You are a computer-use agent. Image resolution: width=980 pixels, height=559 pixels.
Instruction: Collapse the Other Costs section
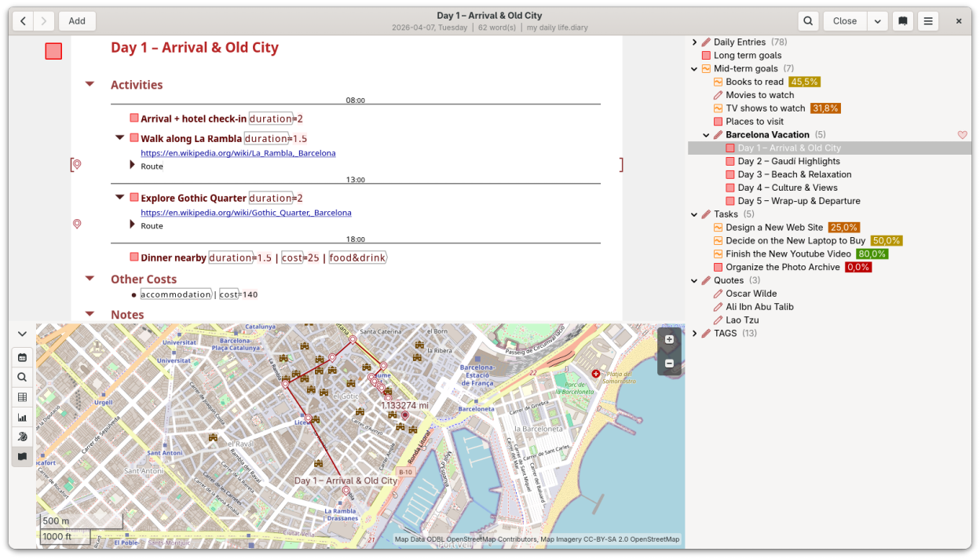coord(90,278)
